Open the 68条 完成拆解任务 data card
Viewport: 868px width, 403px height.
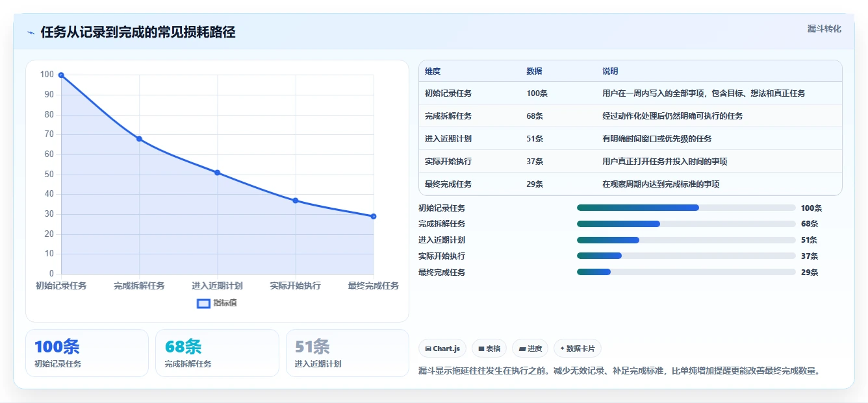tap(217, 353)
